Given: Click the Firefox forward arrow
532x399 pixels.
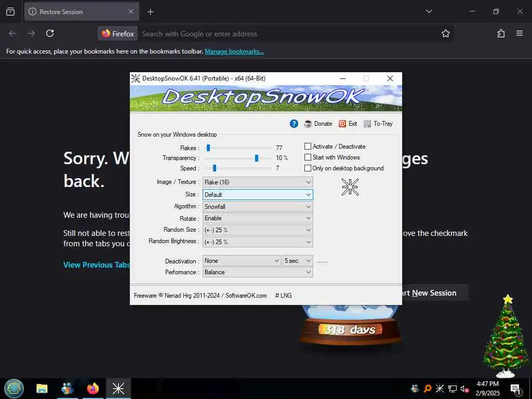Looking at the screenshot, I should pos(31,33).
